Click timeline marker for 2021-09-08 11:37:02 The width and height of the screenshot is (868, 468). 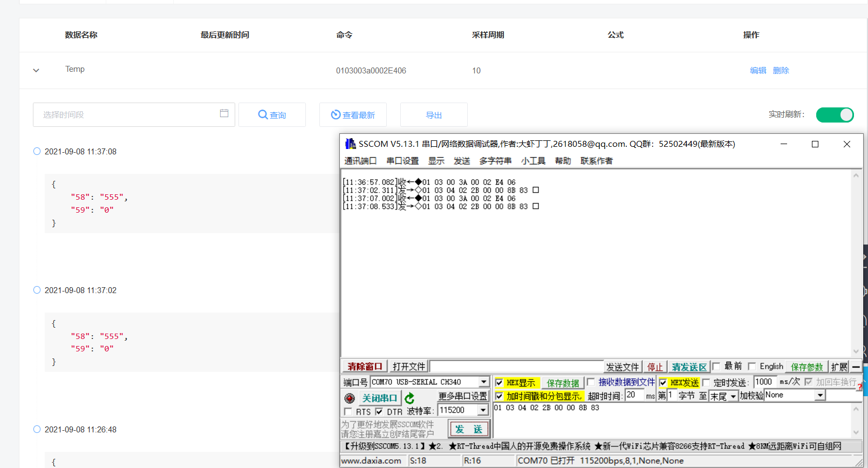point(37,290)
